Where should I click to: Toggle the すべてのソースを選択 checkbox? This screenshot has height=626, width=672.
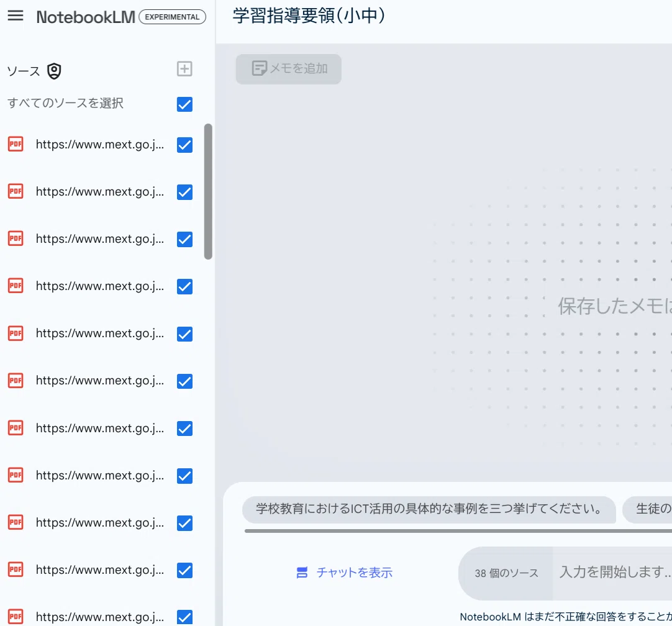tap(184, 104)
